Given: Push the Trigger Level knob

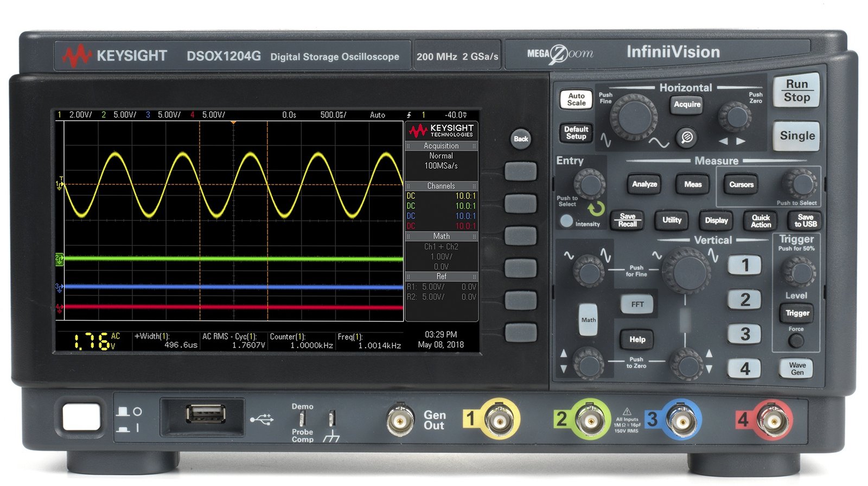Looking at the screenshot, I should (x=798, y=271).
